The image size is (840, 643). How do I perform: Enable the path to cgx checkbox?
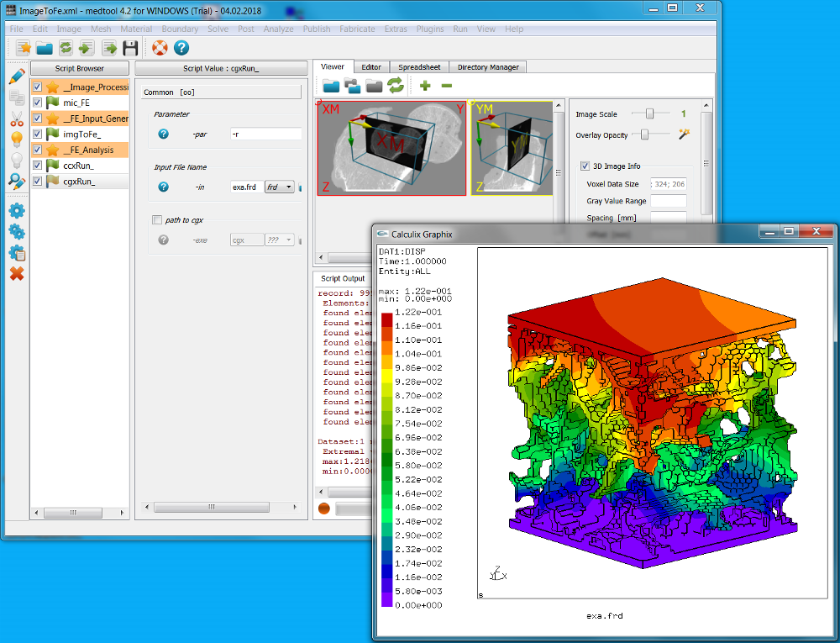[157, 219]
